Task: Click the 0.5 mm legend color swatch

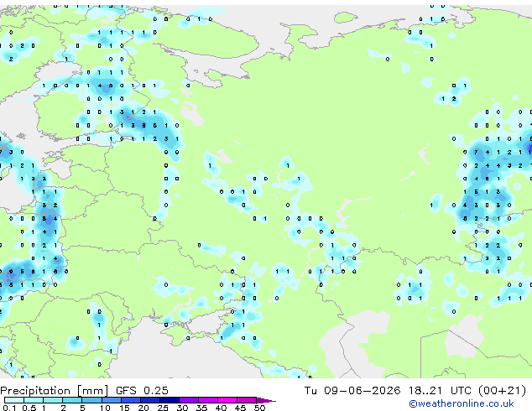Action: pos(34,400)
